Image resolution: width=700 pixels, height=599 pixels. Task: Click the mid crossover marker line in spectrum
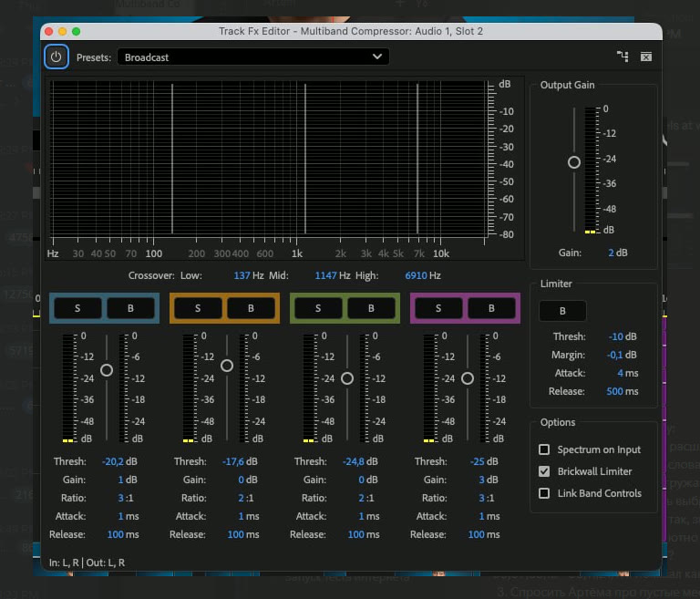pyautogui.click(x=305, y=159)
